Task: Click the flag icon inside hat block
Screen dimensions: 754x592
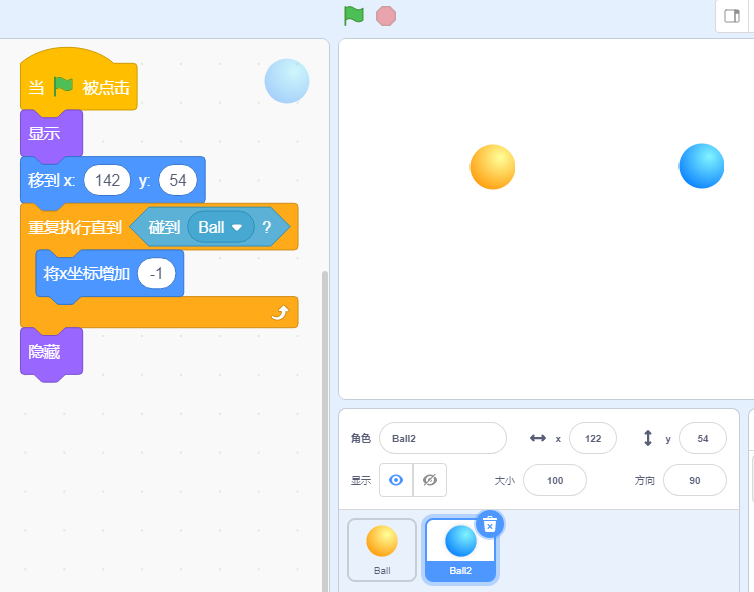Action: click(63, 87)
